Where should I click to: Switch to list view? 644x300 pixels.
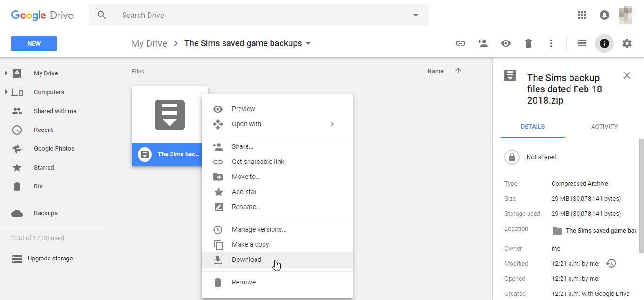582,43
